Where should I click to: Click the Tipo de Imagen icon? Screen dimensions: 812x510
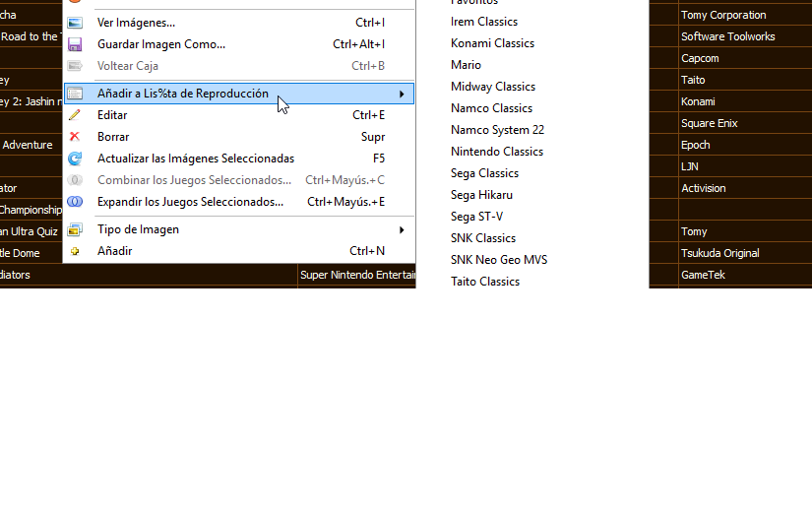coord(75,229)
